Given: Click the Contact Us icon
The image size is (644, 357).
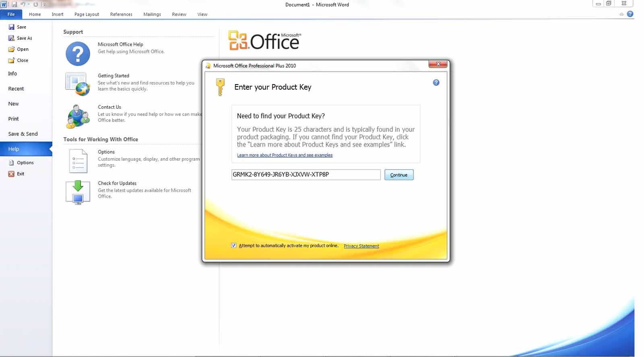Looking at the screenshot, I should pyautogui.click(x=78, y=116).
